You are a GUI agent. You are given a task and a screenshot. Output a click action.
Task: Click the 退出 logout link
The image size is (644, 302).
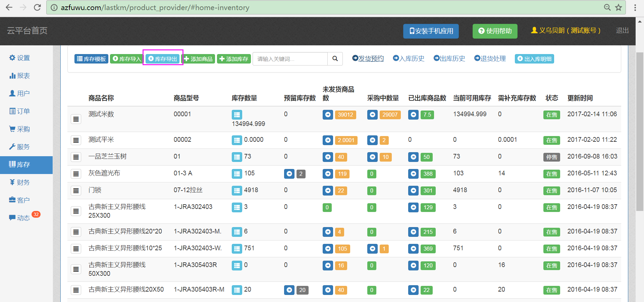click(x=622, y=31)
